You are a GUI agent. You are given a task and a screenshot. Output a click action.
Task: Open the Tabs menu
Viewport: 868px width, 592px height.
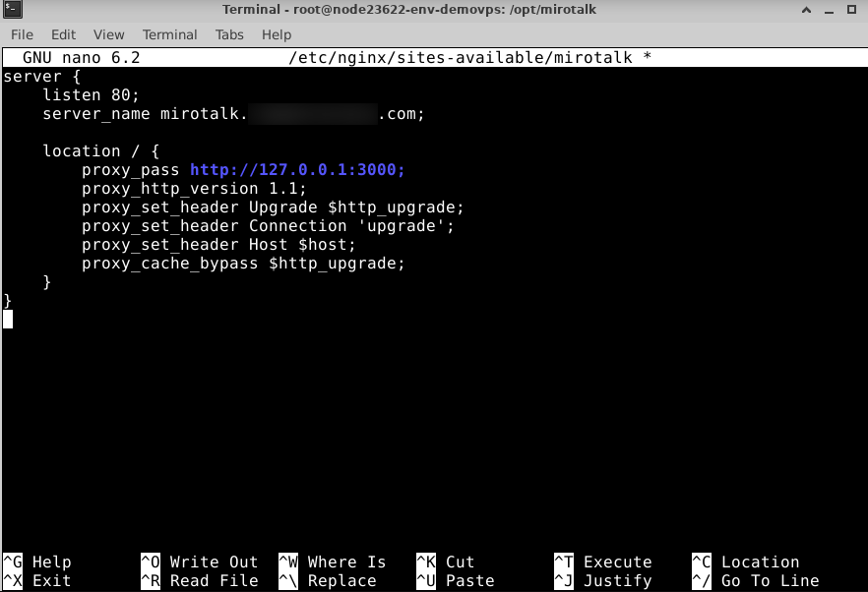click(x=229, y=34)
